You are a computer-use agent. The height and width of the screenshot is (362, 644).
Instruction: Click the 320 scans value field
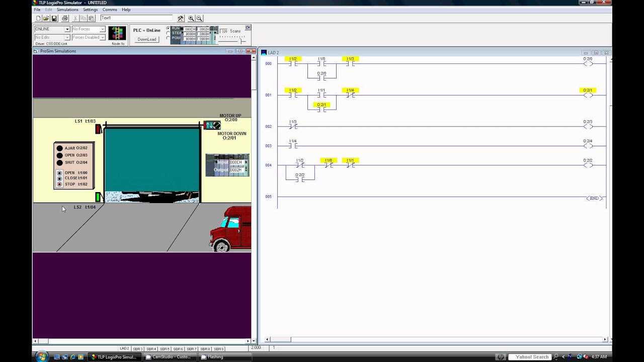coord(224,31)
